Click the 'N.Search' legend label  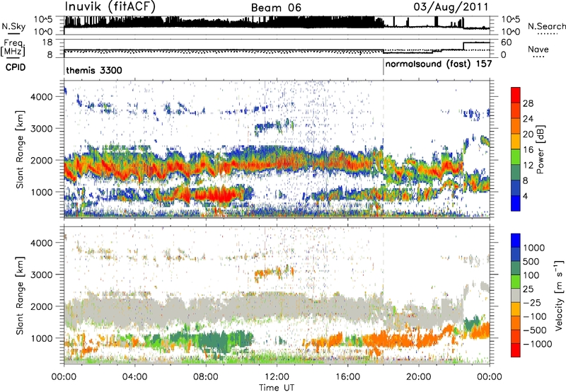(x=546, y=26)
